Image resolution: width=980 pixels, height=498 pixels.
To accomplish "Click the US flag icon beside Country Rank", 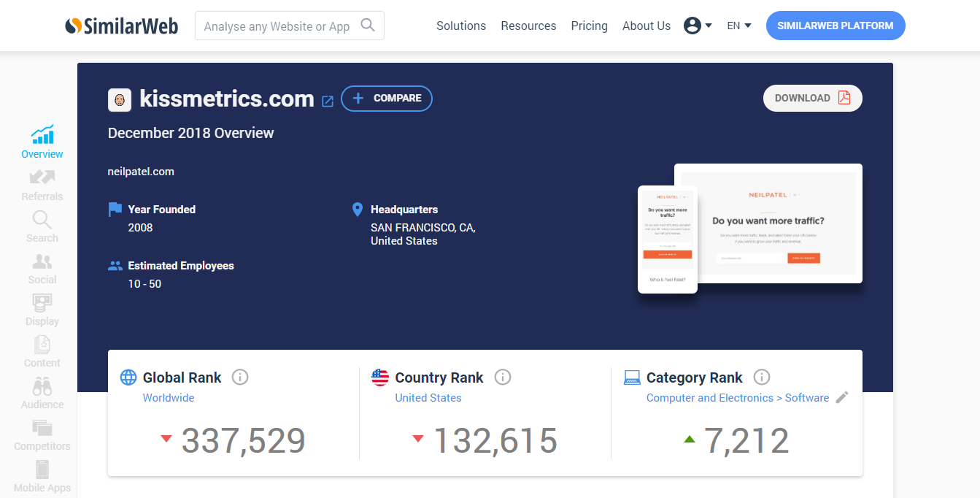I will point(380,378).
